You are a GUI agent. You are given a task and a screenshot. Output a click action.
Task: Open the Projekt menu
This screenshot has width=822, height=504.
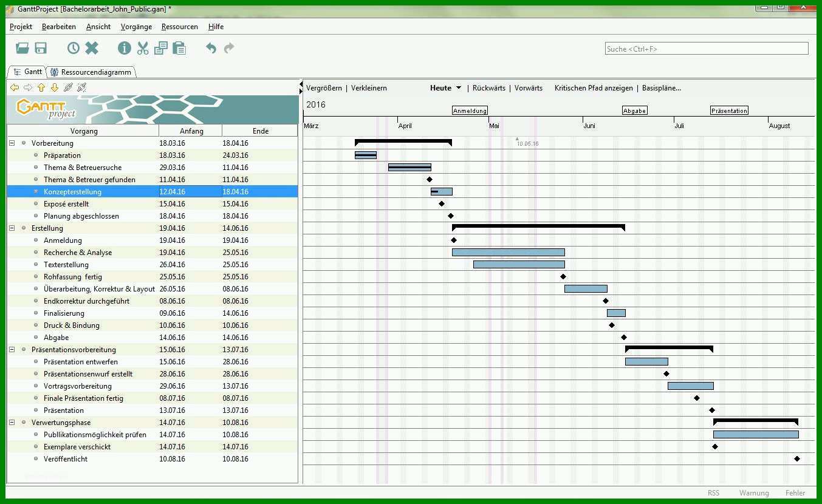coord(21,27)
